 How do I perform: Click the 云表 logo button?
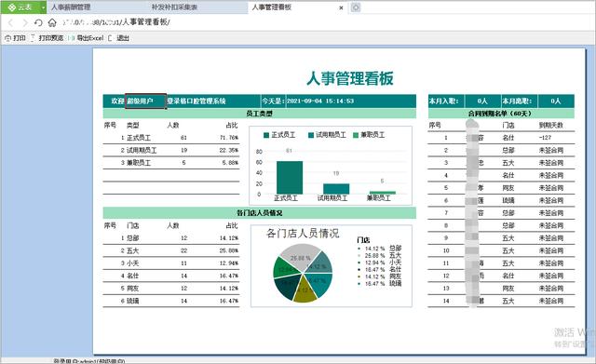coord(20,7)
